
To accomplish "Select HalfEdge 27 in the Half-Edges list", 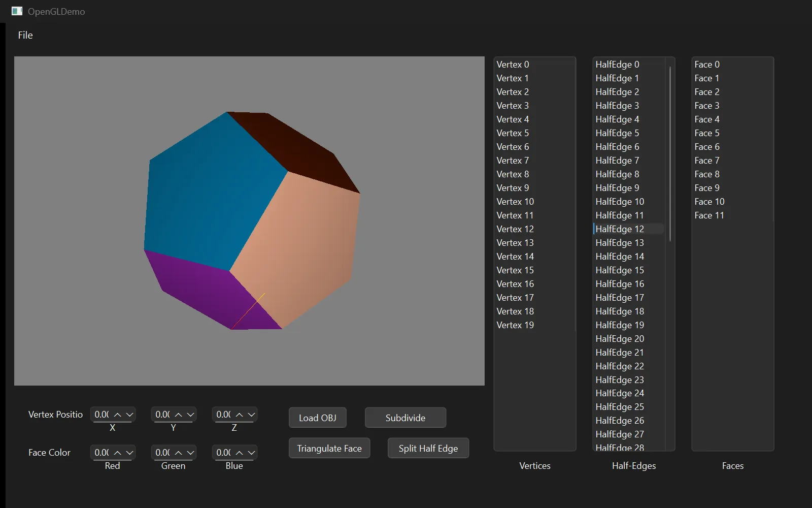I will tap(629, 434).
